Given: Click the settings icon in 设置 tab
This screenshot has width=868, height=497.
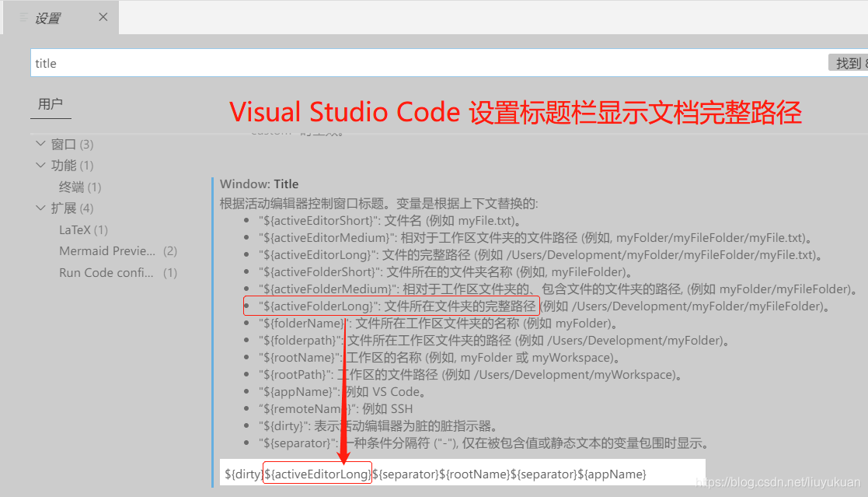Looking at the screenshot, I should tap(23, 18).
